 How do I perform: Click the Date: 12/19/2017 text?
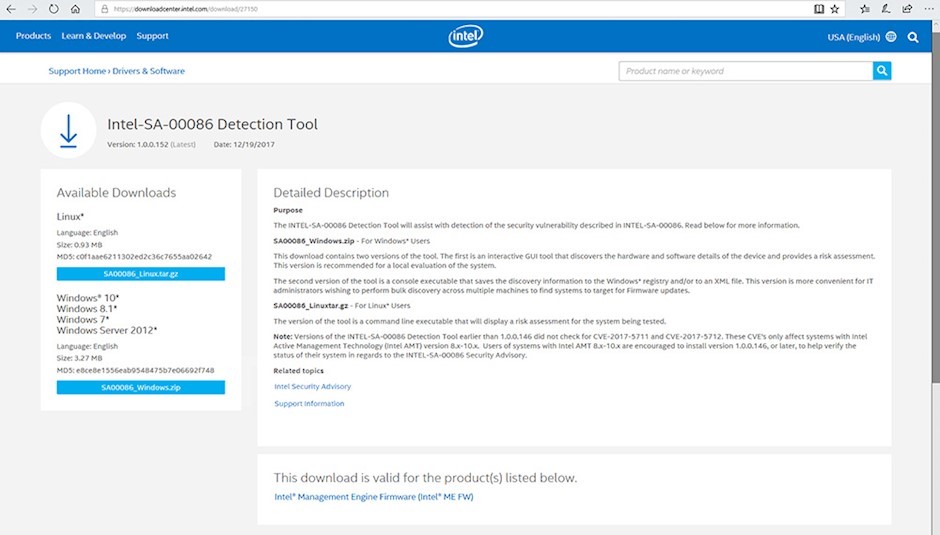tap(244, 145)
